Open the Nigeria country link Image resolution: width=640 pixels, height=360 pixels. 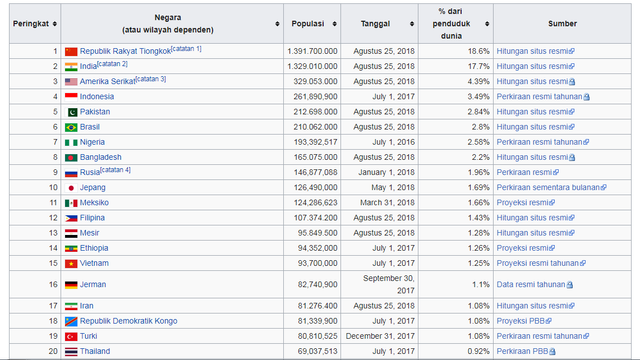point(92,142)
